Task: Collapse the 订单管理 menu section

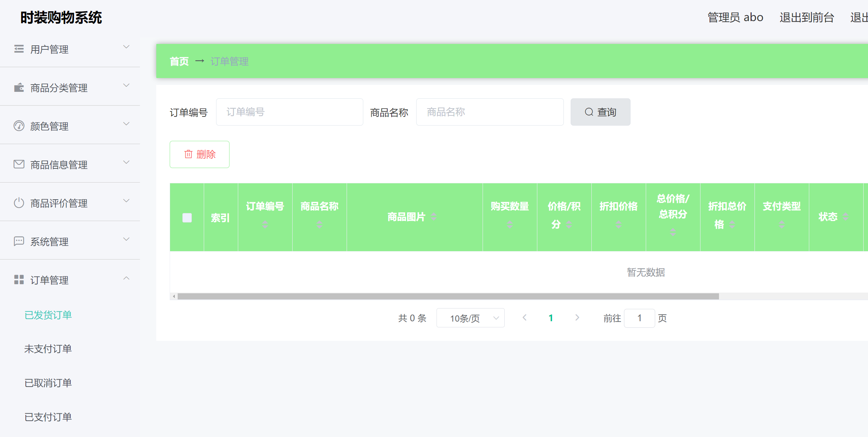Action: 127,278
